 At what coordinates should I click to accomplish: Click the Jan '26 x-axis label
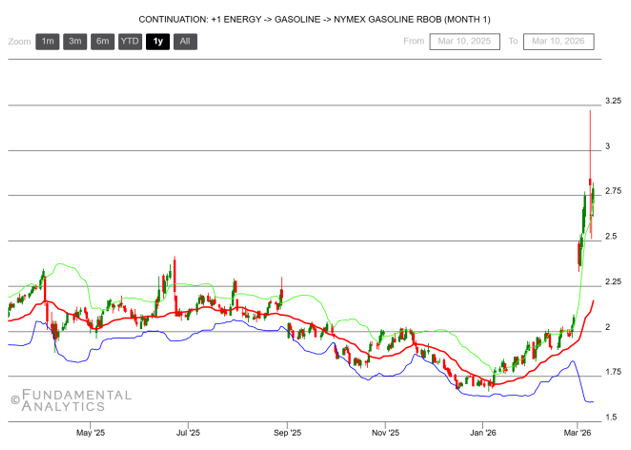tap(484, 433)
